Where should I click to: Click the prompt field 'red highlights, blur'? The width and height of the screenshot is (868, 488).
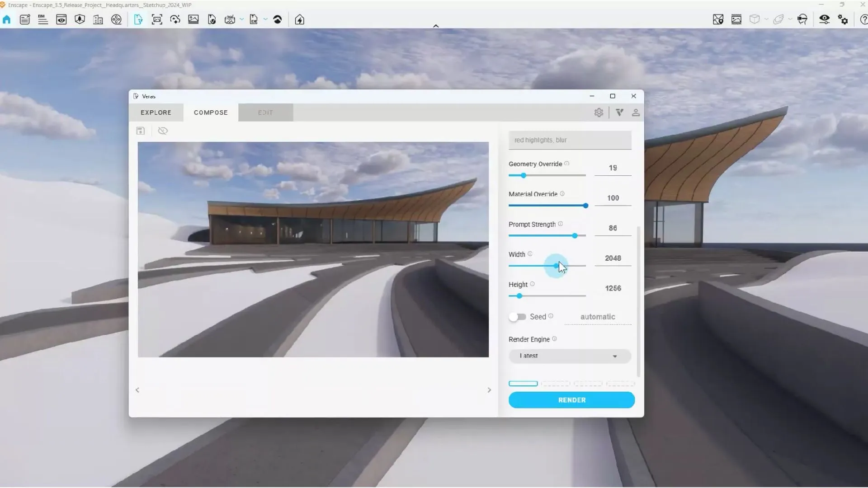click(570, 140)
